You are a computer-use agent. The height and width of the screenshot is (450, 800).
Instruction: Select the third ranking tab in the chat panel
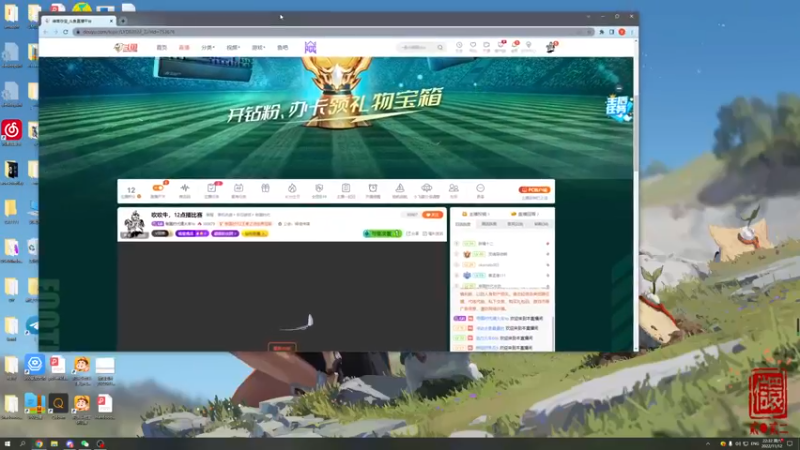tap(515, 224)
